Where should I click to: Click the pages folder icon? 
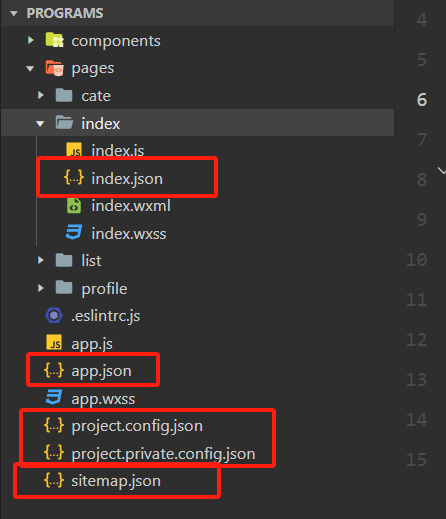(x=55, y=68)
